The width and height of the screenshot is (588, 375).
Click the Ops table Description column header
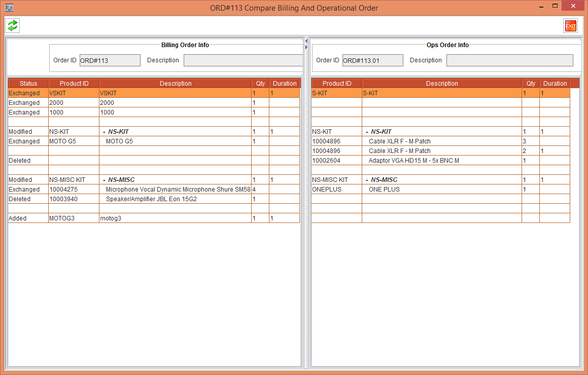(441, 84)
